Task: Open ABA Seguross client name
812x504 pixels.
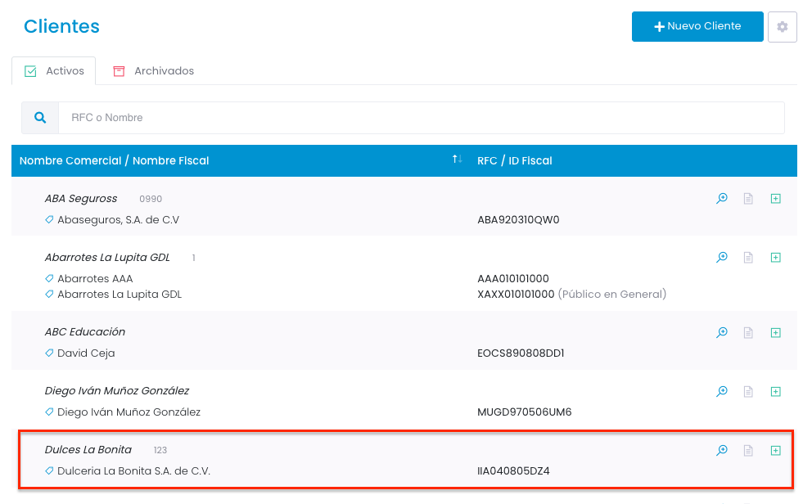Action: pos(81,199)
